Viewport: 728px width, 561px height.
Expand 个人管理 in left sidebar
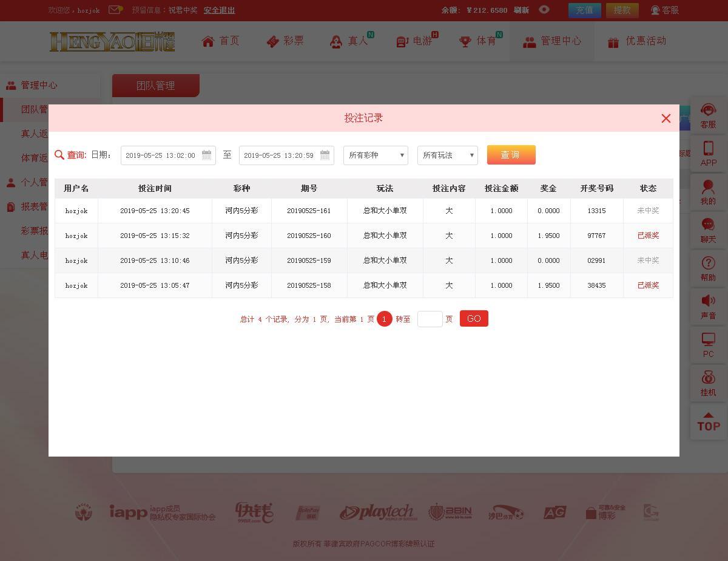pyautogui.click(x=27, y=182)
